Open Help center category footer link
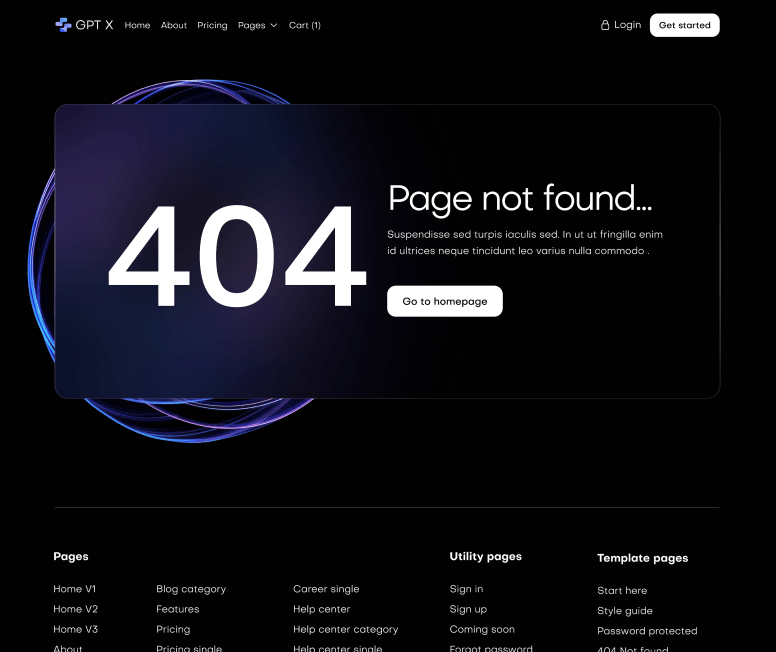Image resolution: width=776 pixels, height=652 pixels. (x=345, y=630)
